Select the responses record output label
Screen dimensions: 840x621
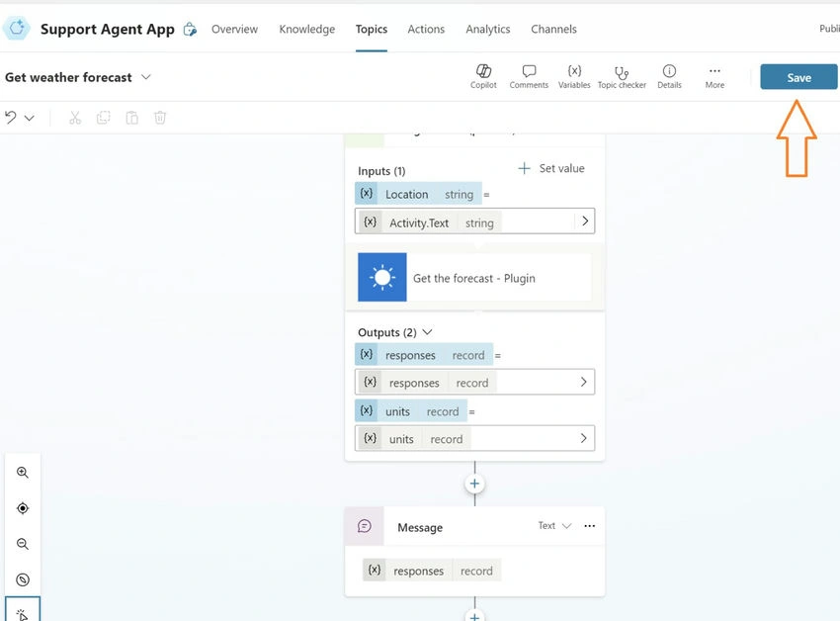pos(424,354)
